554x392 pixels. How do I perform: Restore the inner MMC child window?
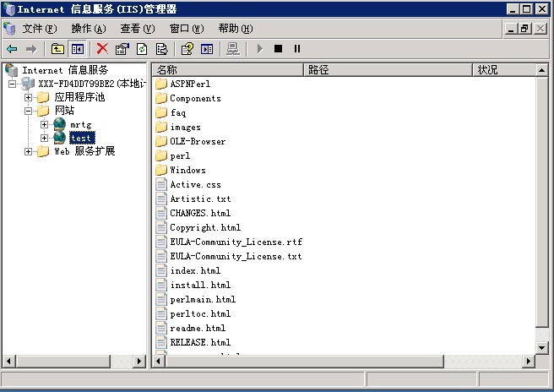tap(525, 29)
